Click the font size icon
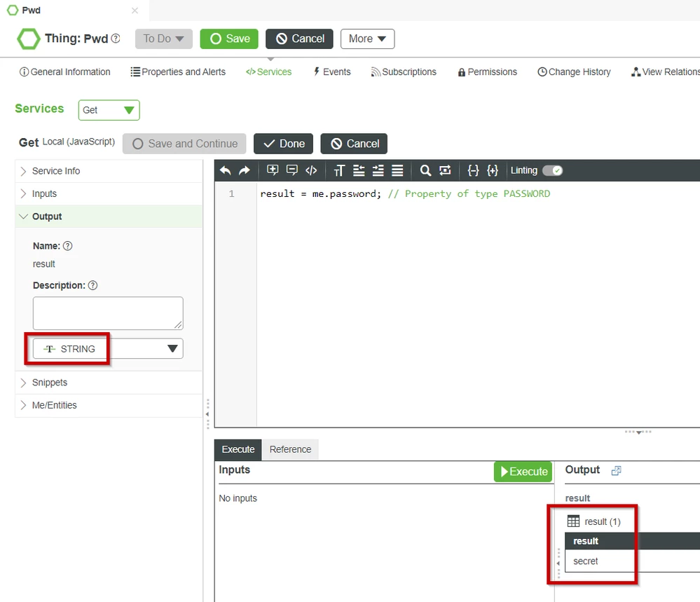Image resolution: width=700 pixels, height=602 pixels. coord(339,170)
